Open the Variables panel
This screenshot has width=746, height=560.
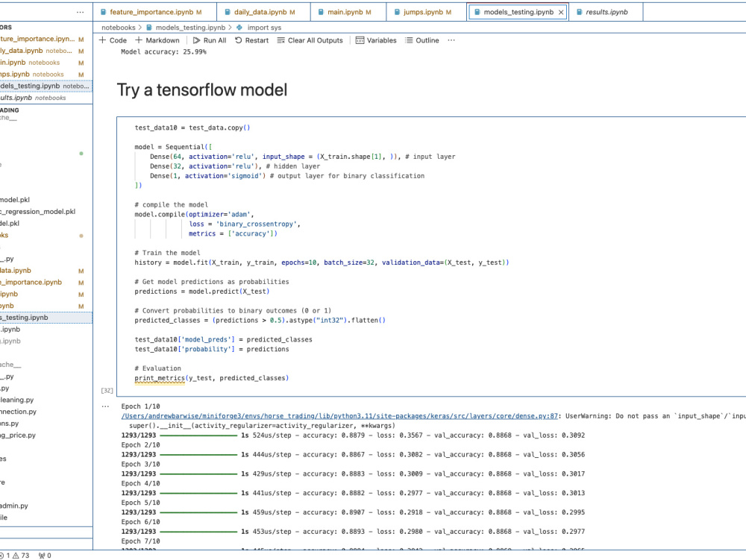(x=376, y=40)
